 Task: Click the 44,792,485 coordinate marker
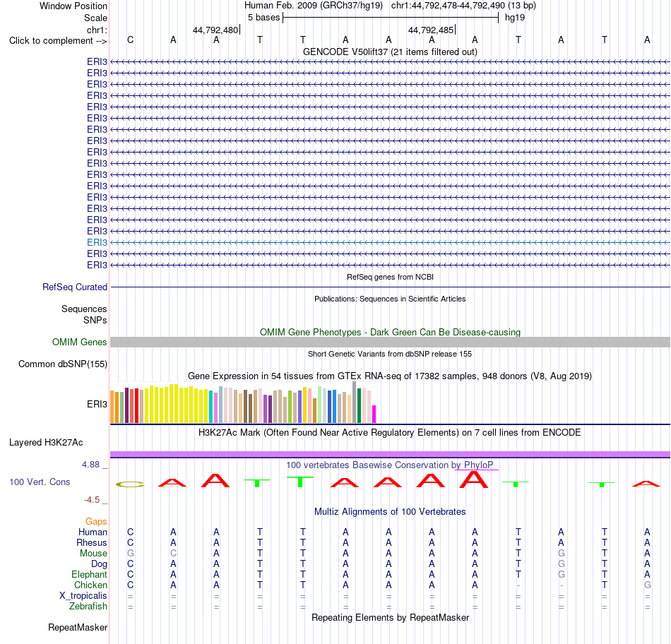point(431,30)
